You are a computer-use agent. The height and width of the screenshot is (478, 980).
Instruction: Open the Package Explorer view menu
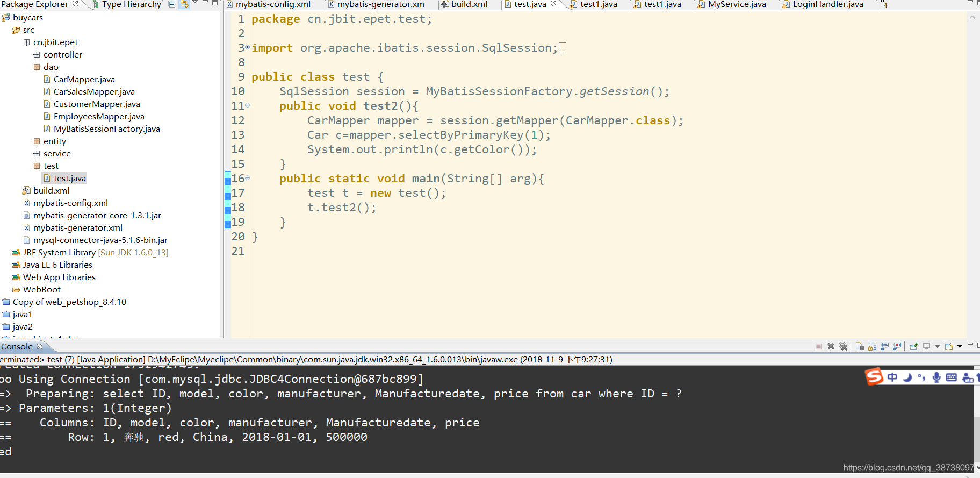pyautogui.click(x=196, y=3)
